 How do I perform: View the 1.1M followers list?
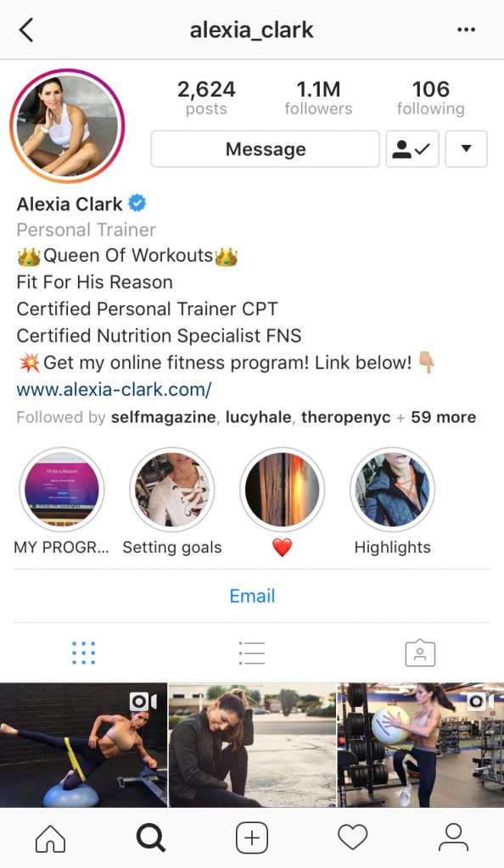pyautogui.click(x=318, y=97)
